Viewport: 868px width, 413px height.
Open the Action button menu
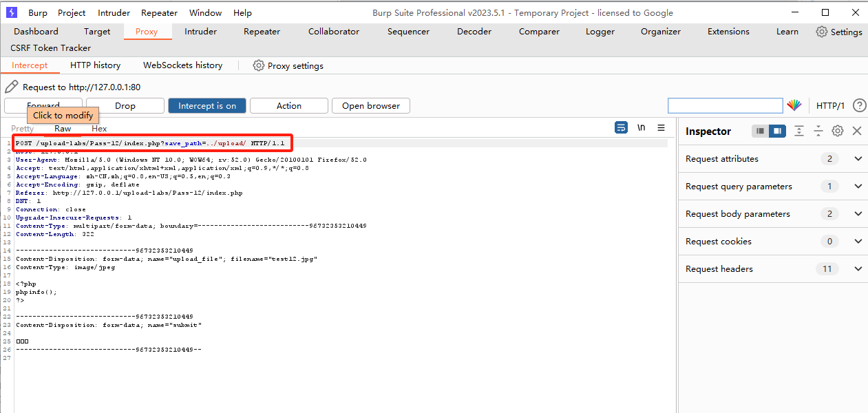coord(289,105)
